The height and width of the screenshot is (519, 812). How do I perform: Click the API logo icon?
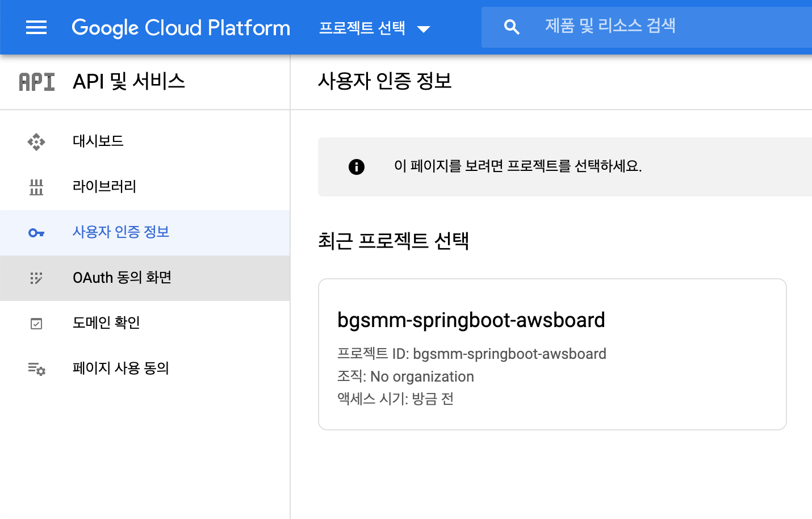tap(37, 82)
